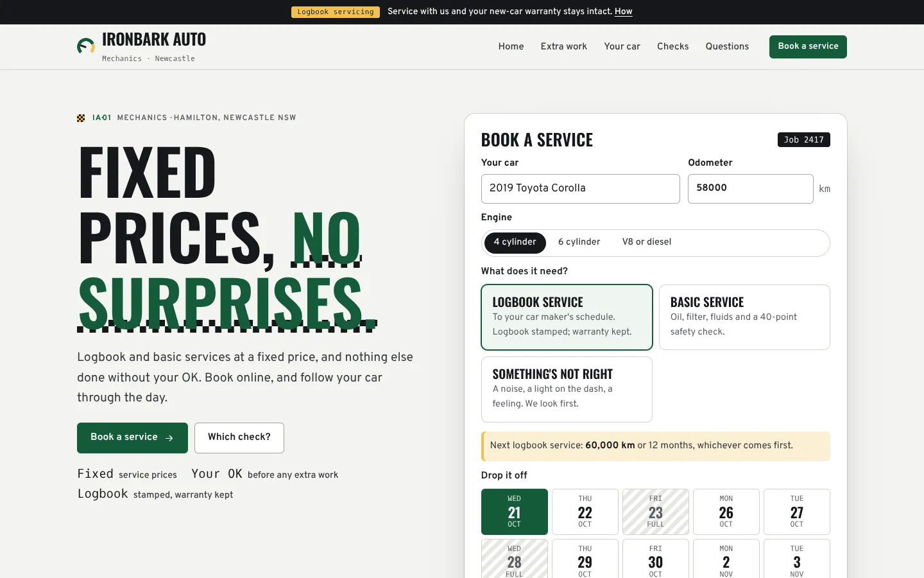The width and height of the screenshot is (924, 578).
Task: Click the km unit label
Action: [x=825, y=189]
